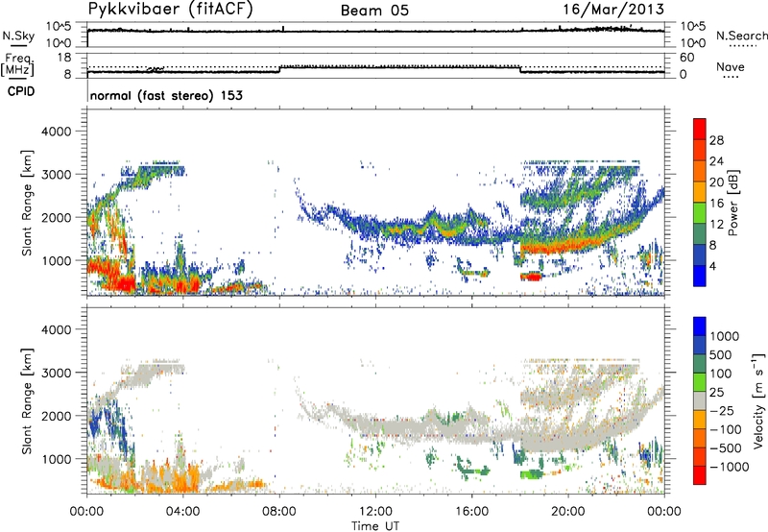Click the bright green echo patch near 18:00 in velocity panel

click(x=532, y=474)
